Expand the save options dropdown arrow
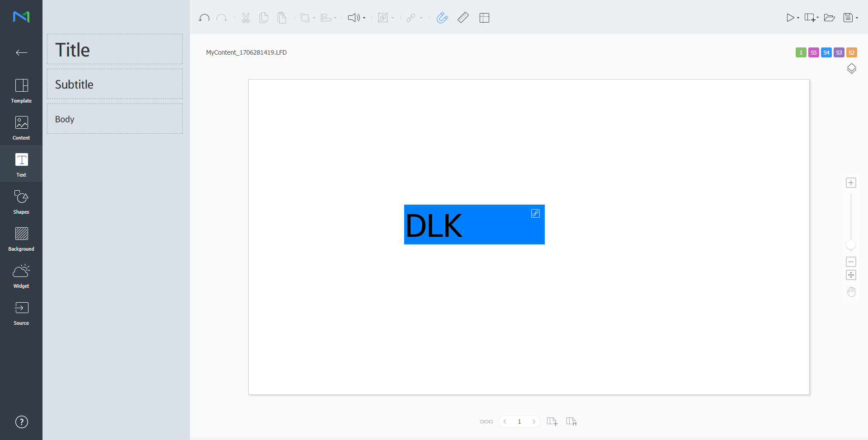The height and width of the screenshot is (440, 868). [857, 18]
